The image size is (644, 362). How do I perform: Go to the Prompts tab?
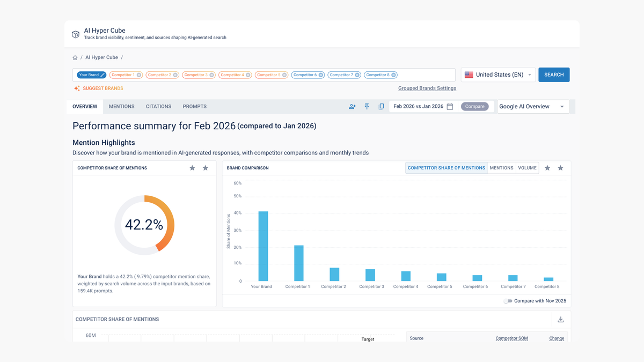(195, 107)
